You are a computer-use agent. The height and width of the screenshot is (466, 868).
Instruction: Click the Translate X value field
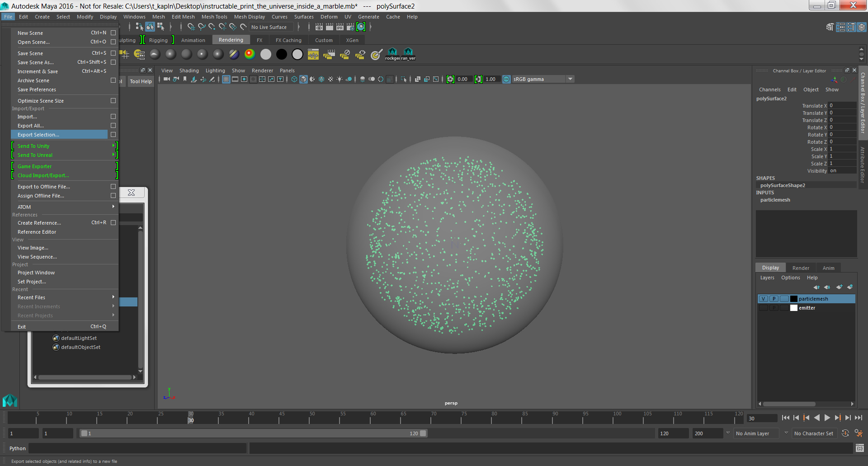point(842,105)
